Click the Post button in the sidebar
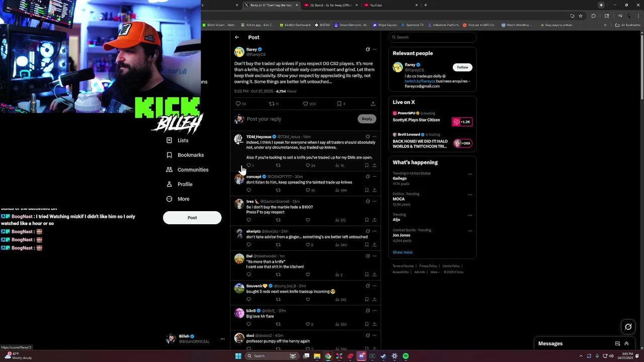 click(x=192, y=218)
